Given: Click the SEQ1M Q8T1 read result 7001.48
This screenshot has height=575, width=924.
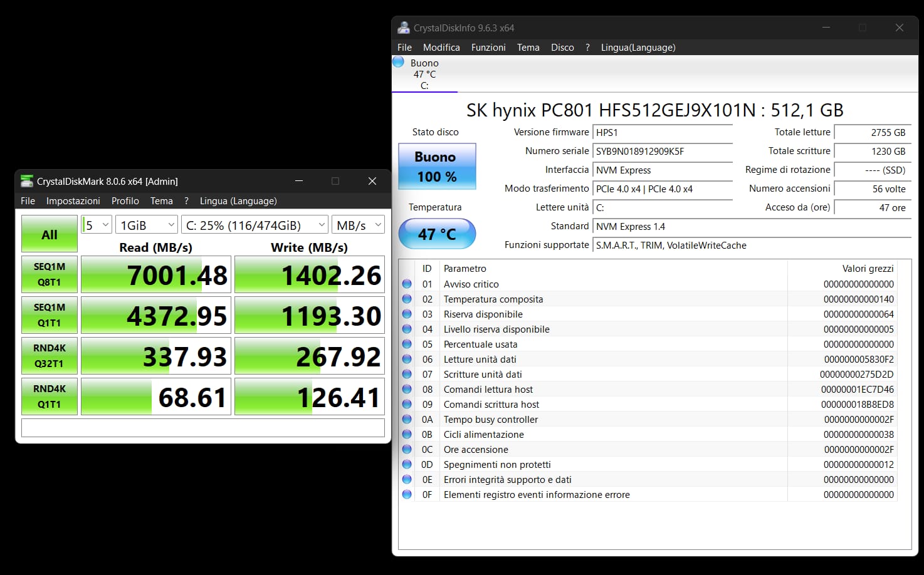Looking at the screenshot, I should click(x=156, y=274).
